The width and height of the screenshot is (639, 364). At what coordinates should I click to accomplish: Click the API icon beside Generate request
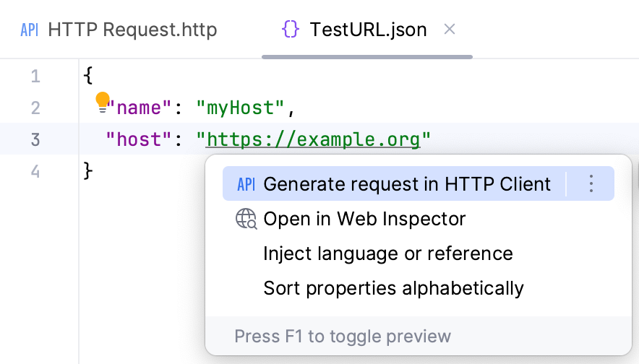coord(246,184)
